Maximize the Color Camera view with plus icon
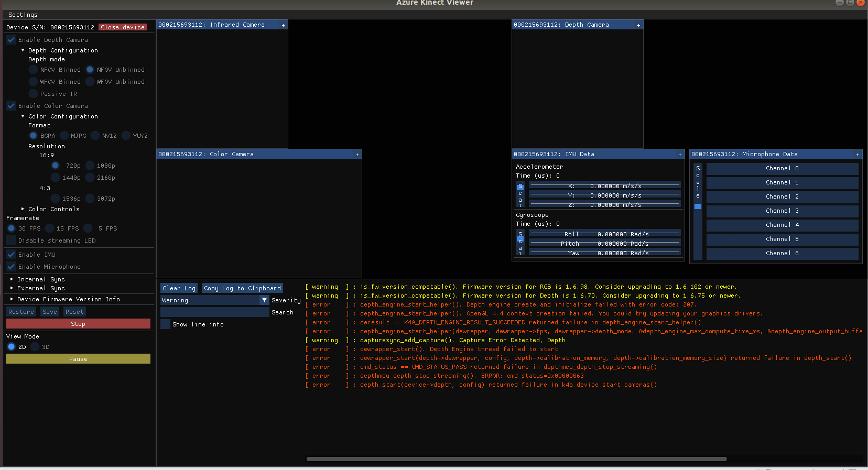 pyautogui.click(x=357, y=155)
